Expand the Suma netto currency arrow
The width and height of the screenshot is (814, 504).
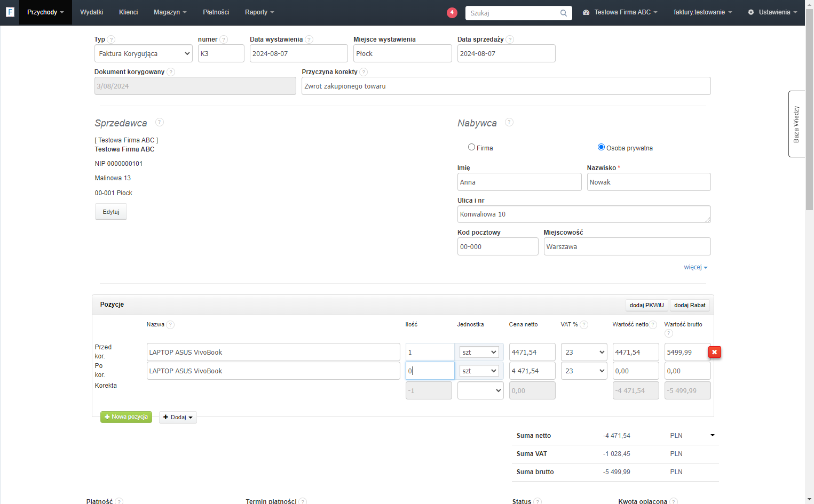click(x=712, y=435)
